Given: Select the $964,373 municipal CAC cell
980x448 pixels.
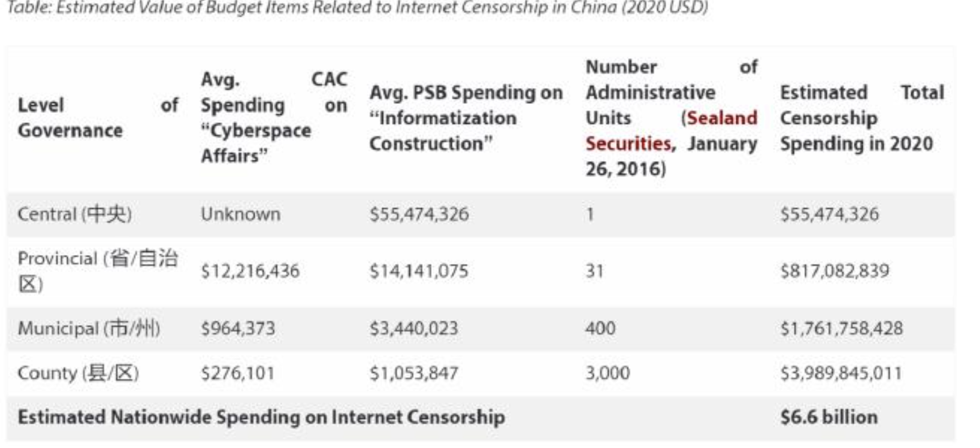Looking at the screenshot, I should tap(238, 328).
